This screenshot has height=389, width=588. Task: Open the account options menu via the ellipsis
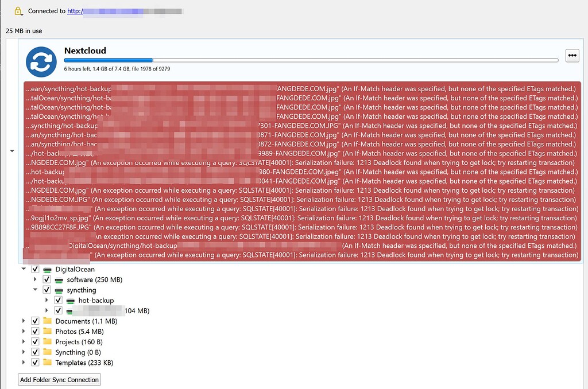pos(572,55)
